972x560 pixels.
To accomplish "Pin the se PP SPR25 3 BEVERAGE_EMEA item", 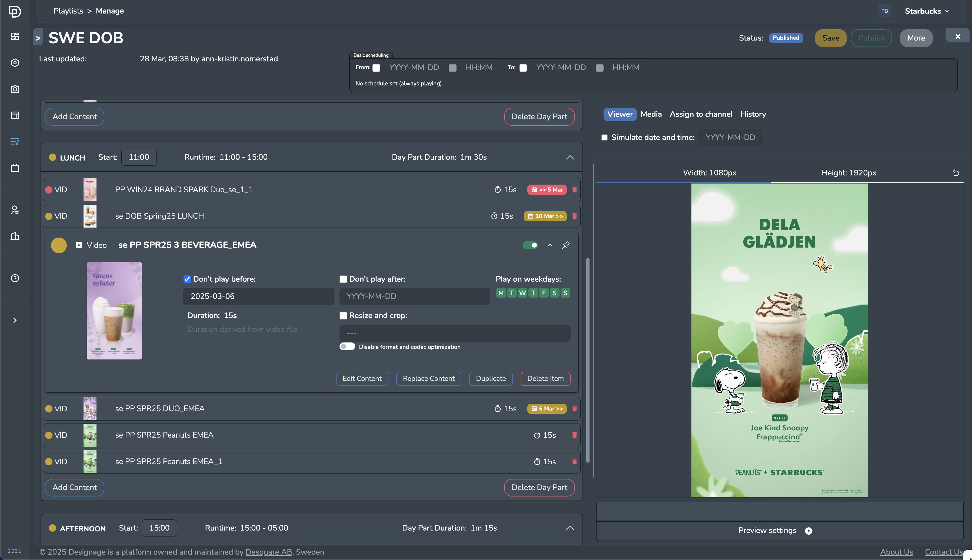I will point(566,245).
